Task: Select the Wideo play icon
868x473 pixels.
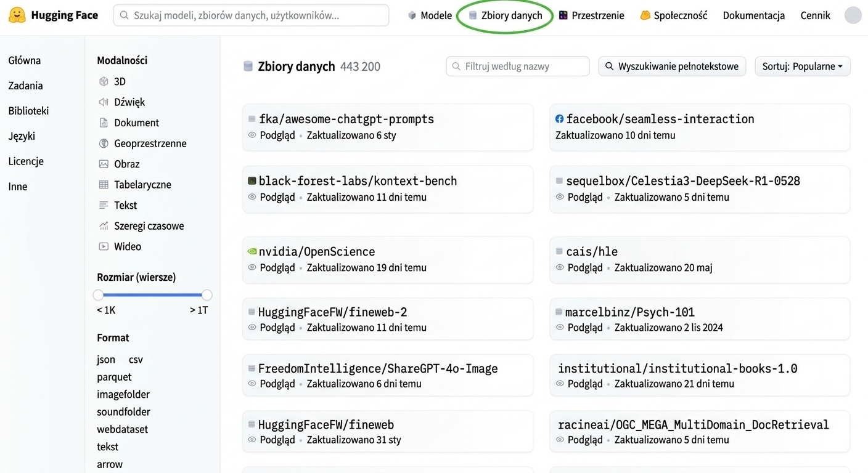Action: [x=104, y=246]
